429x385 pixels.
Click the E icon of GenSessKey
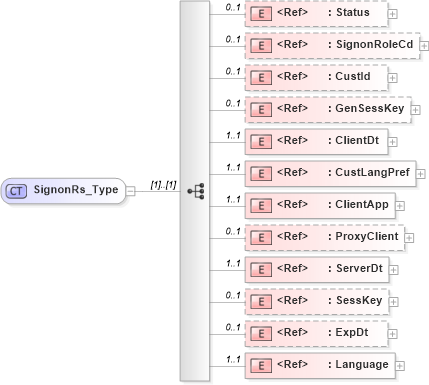click(x=261, y=110)
